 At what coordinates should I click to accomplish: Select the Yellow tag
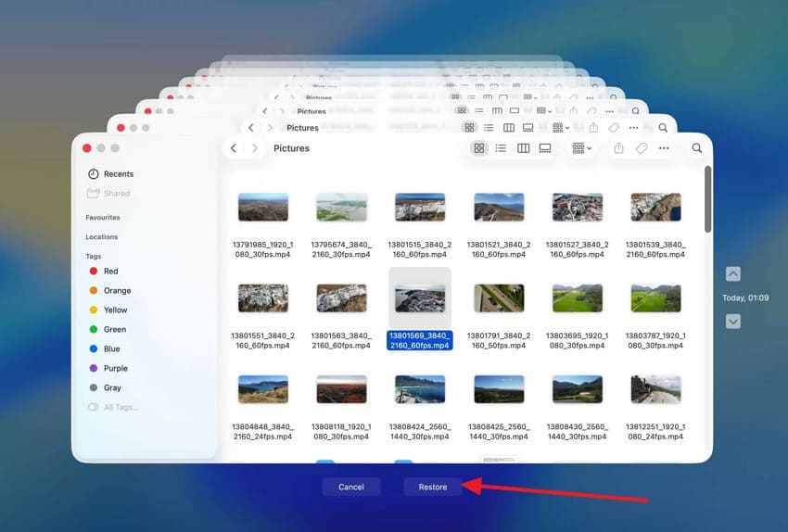pos(108,310)
